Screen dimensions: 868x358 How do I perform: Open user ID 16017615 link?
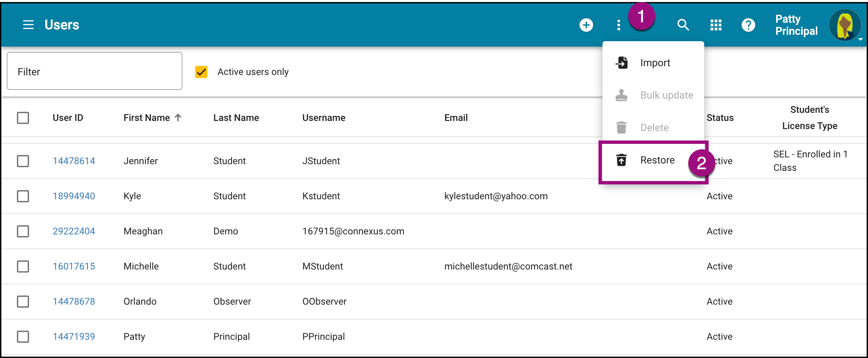(74, 266)
